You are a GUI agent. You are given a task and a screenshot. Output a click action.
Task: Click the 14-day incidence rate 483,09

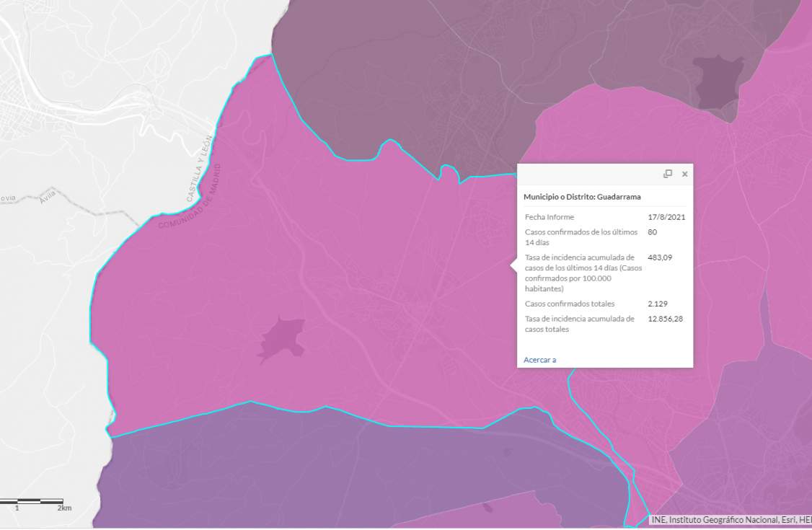click(660, 257)
